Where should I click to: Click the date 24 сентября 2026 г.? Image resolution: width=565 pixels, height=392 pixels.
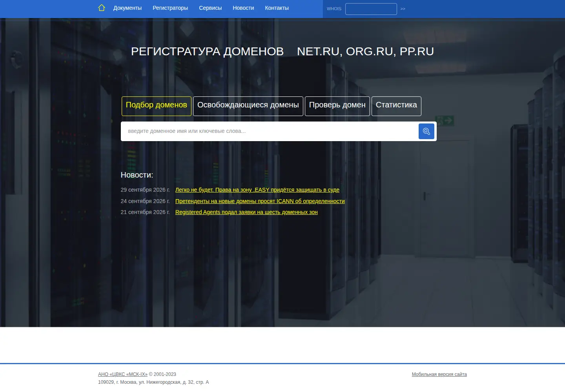coord(145,201)
